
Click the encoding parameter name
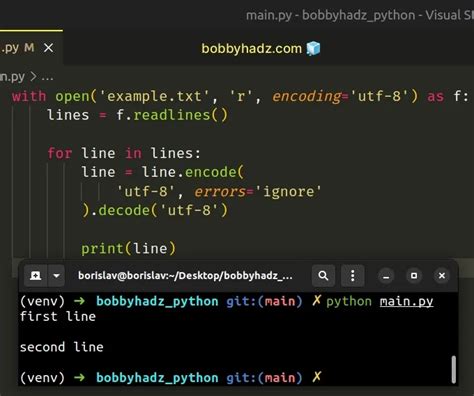[x=306, y=96]
